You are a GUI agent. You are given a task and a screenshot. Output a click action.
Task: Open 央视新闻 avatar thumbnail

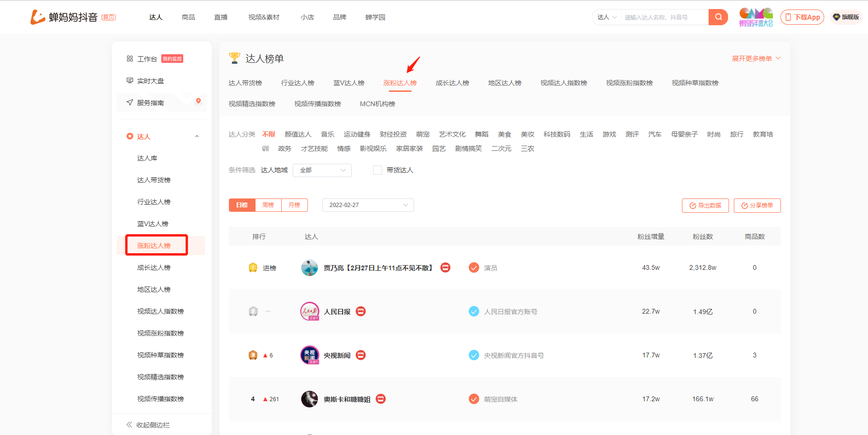tap(310, 355)
